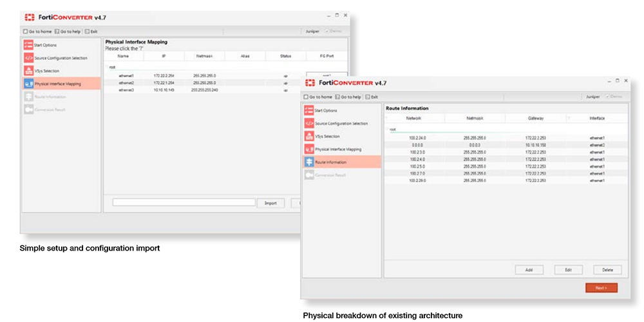
Task: Click VSys Selection icon in front window
Action: tap(309, 136)
